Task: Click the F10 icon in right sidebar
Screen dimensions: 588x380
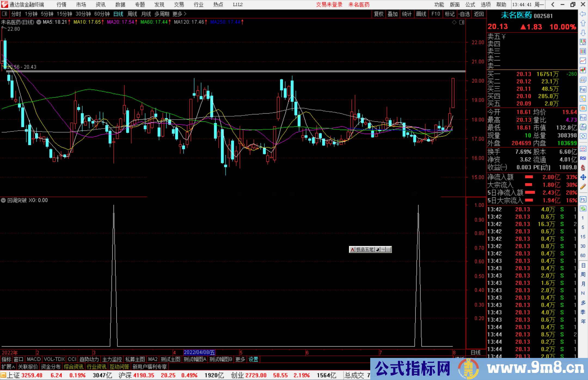Action: click(x=583, y=89)
